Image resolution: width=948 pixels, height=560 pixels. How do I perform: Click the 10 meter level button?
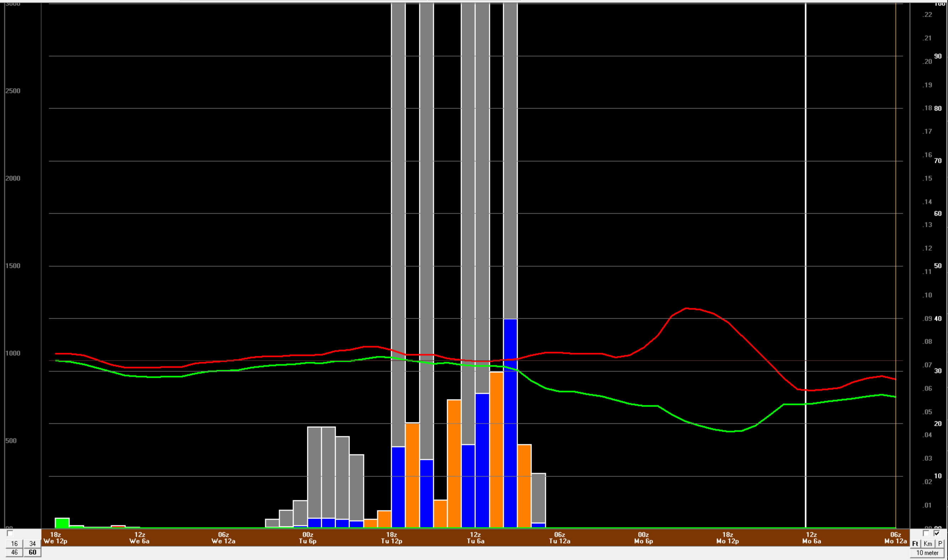tap(927, 553)
